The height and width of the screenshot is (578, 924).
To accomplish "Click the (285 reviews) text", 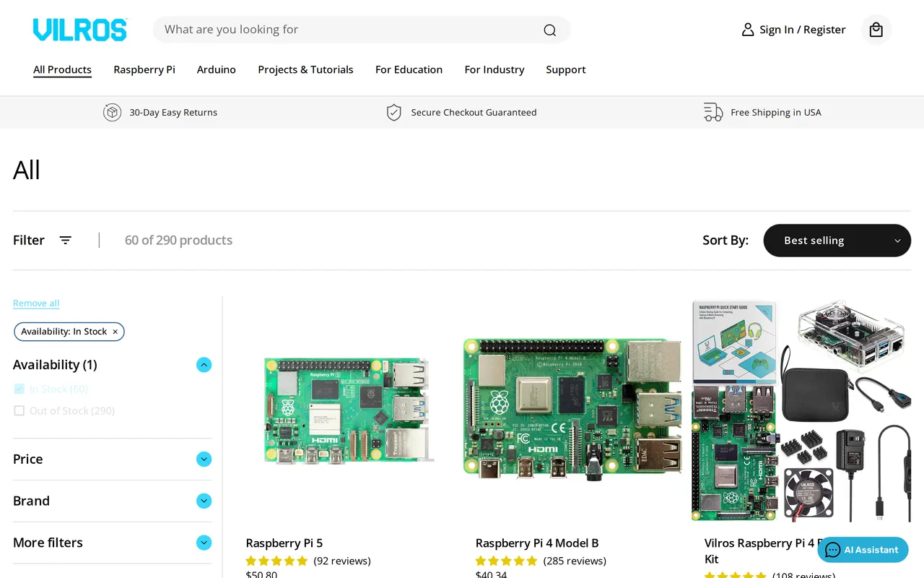I will (575, 561).
